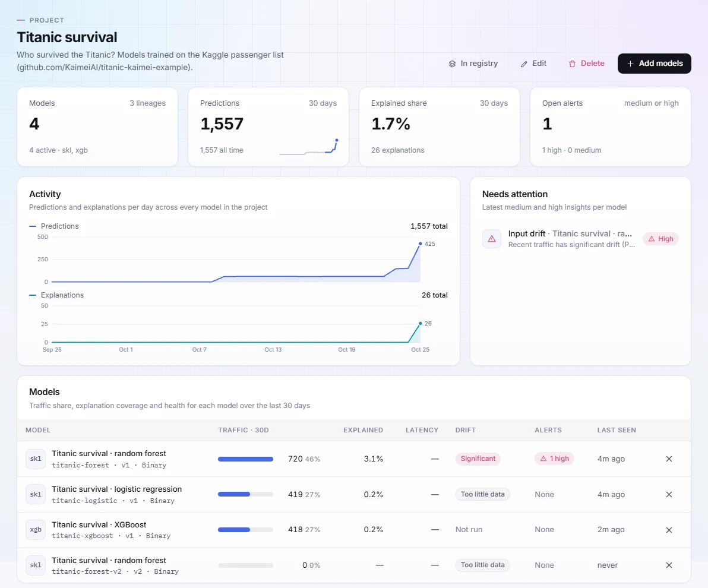Click the empty traffic bar for titanic-forest-v2
The width and height of the screenshot is (708, 588).
click(x=246, y=565)
